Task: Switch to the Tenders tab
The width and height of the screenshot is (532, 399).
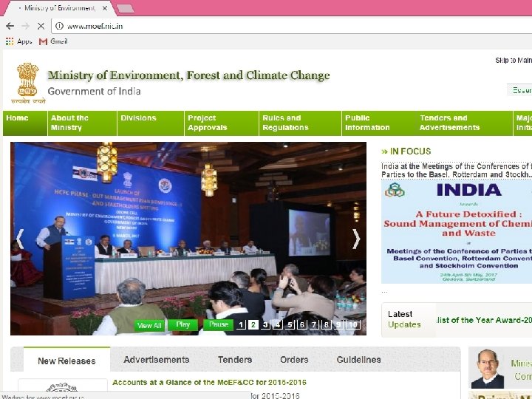Action: pos(235,360)
